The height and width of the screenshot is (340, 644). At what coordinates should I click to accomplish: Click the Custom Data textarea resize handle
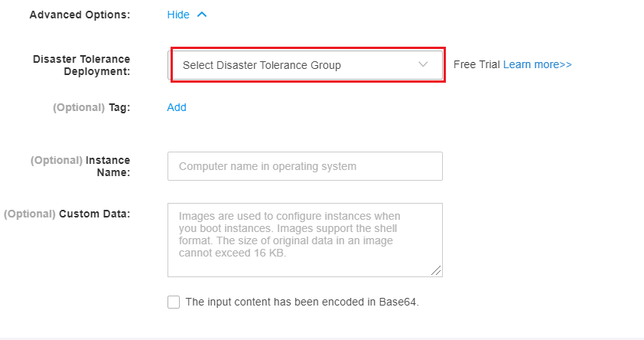pyautogui.click(x=436, y=270)
